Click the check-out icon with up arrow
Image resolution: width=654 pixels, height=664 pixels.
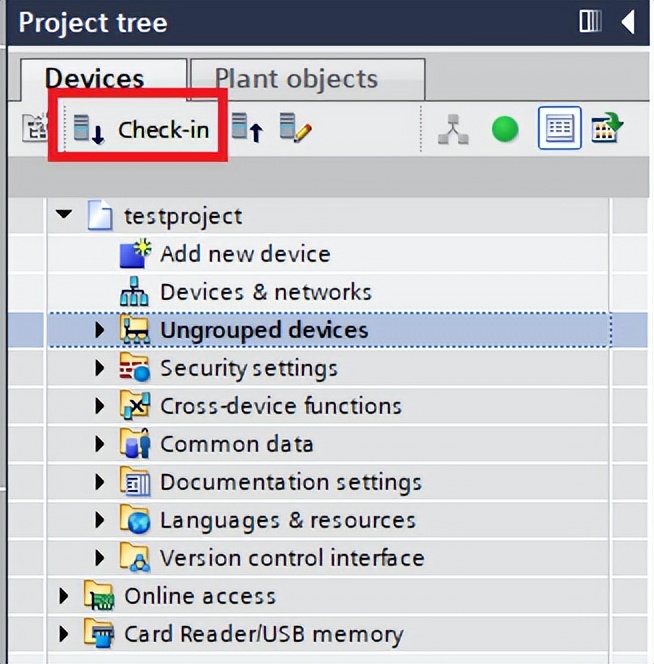248,128
